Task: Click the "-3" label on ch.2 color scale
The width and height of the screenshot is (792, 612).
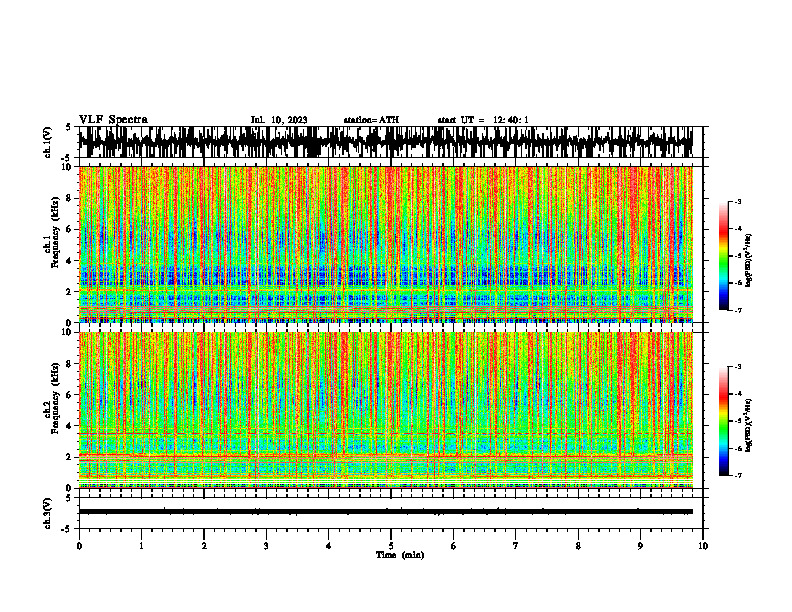Action: [x=738, y=367]
